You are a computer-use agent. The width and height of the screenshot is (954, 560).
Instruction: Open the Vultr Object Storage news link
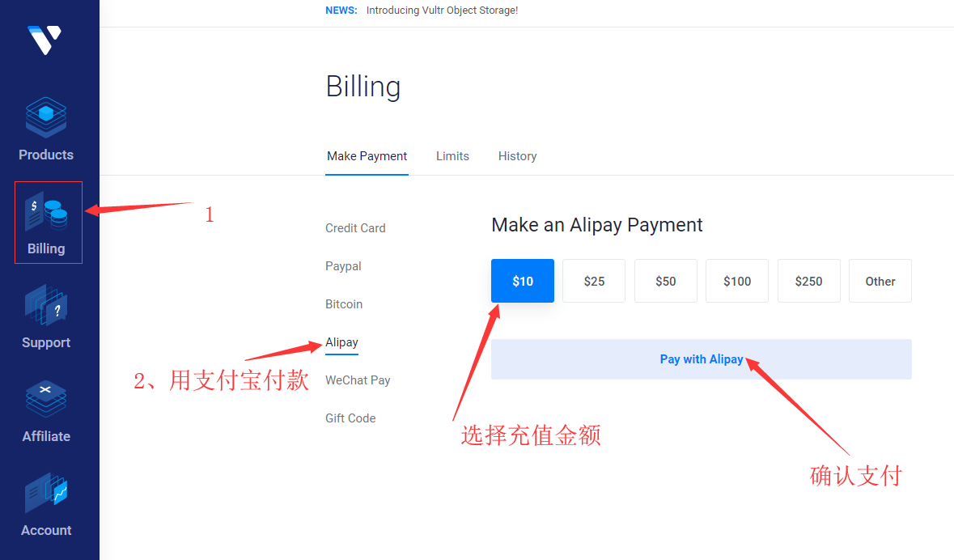coord(443,11)
